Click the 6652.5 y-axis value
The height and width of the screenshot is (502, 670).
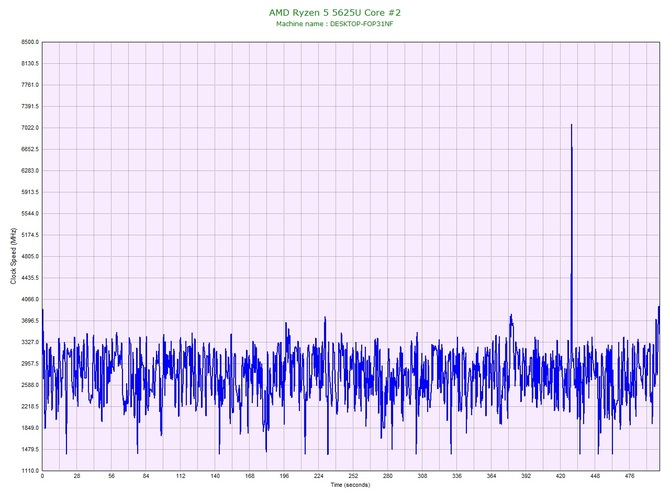click(x=29, y=150)
